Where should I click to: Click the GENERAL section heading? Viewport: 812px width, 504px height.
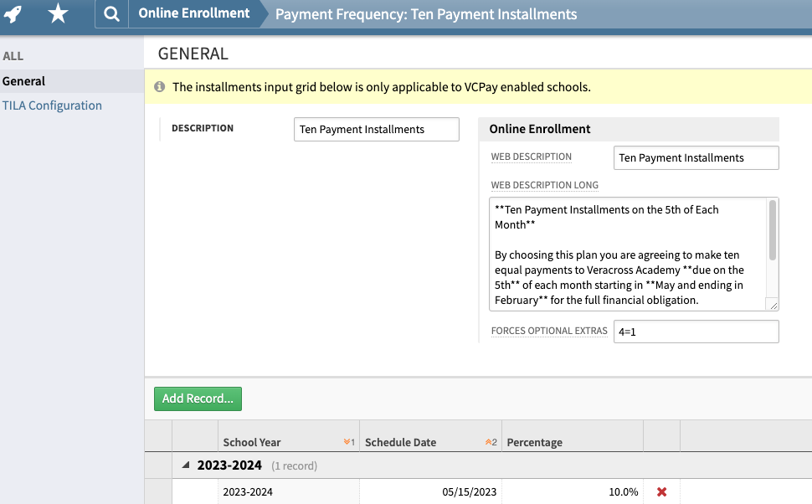pos(193,54)
